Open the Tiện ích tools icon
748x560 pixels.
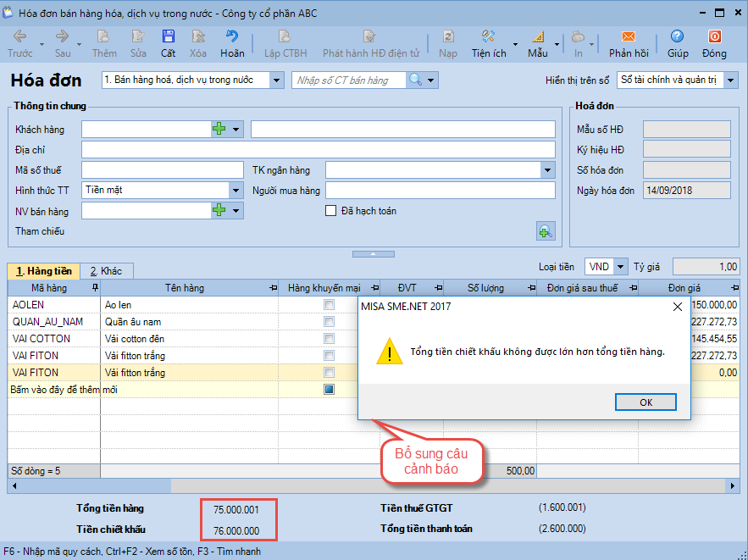(x=489, y=37)
